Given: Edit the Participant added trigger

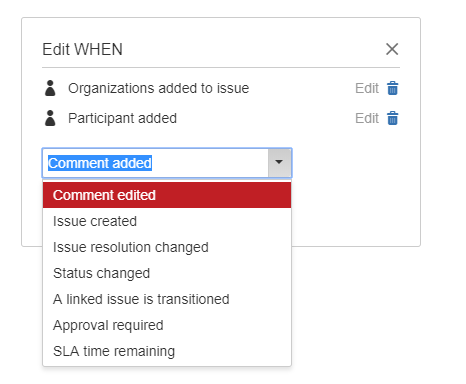Looking at the screenshot, I should coord(367,118).
